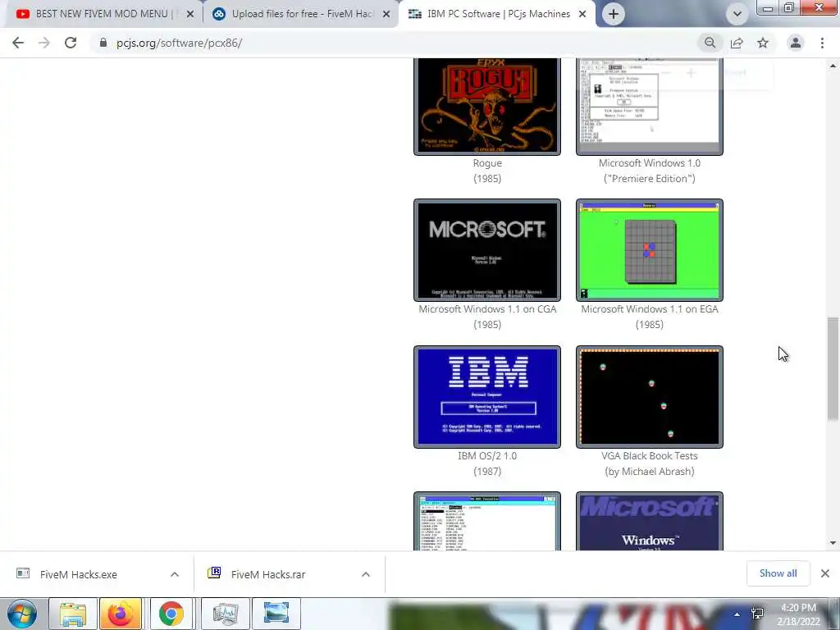Open Windows 1.1 on EGA thumbnail
This screenshot has width=840, height=630.
pyautogui.click(x=650, y=250)
